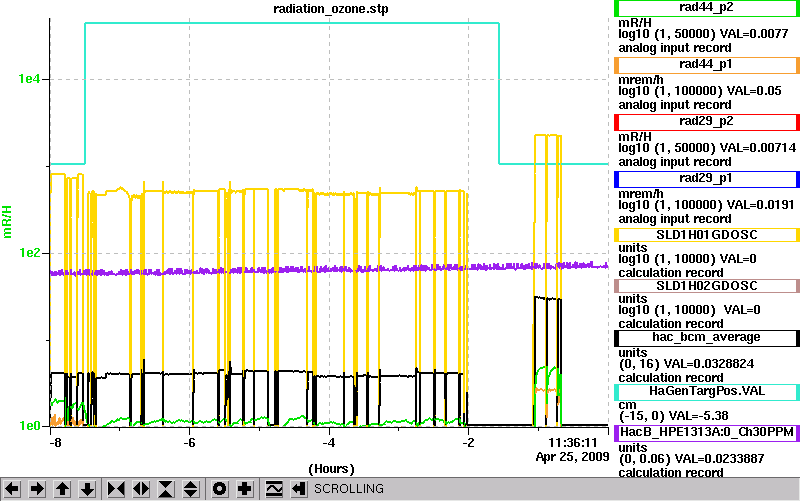Click the circle icon in the toolbar
The image size is (800, 501).
(x=219, y=489)
